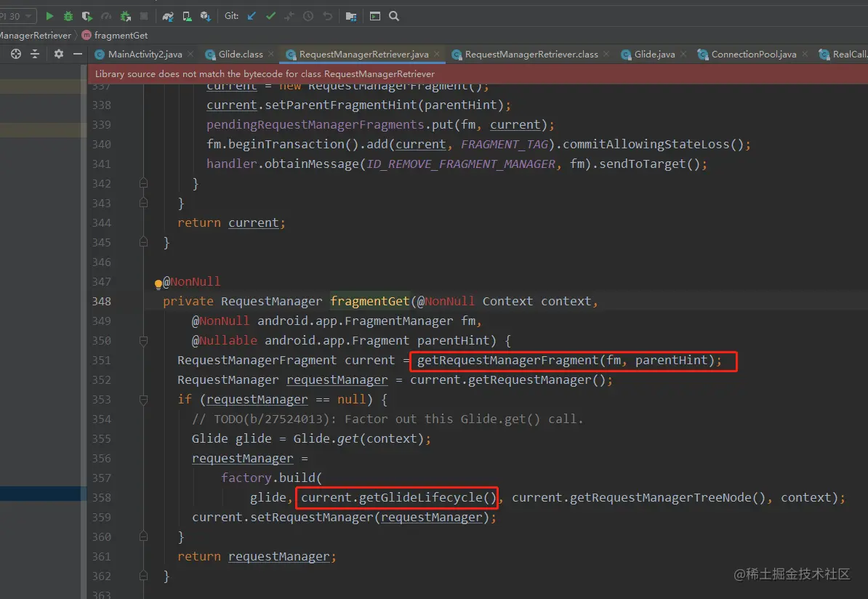
Task: Collapse the if-block fold at line 353
Action: pyautogui.click(x=143, y=399)
